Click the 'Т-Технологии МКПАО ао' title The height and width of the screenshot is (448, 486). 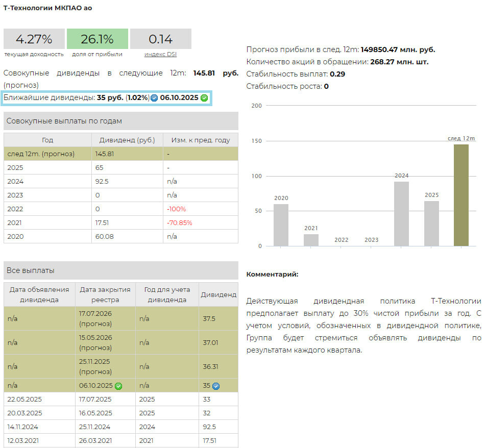click(x=47, y=8)
